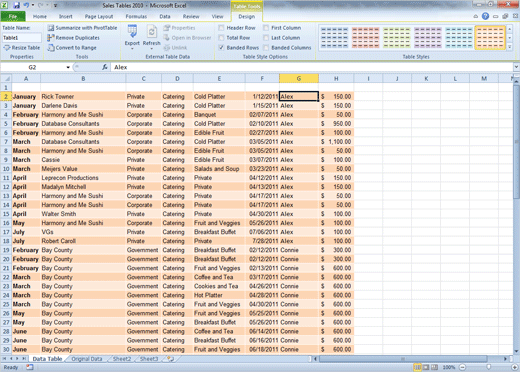Select cell with Leprecon Productions

[83, 178]
